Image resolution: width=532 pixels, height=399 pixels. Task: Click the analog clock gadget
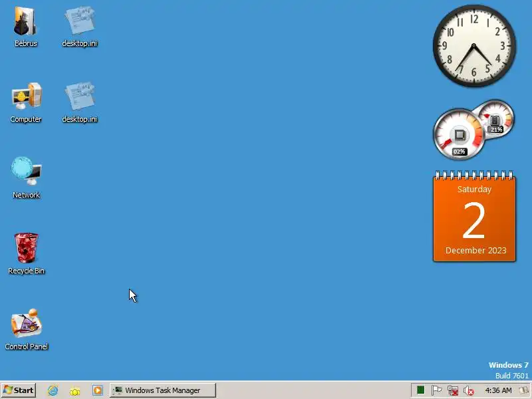(x=474, y=46)
